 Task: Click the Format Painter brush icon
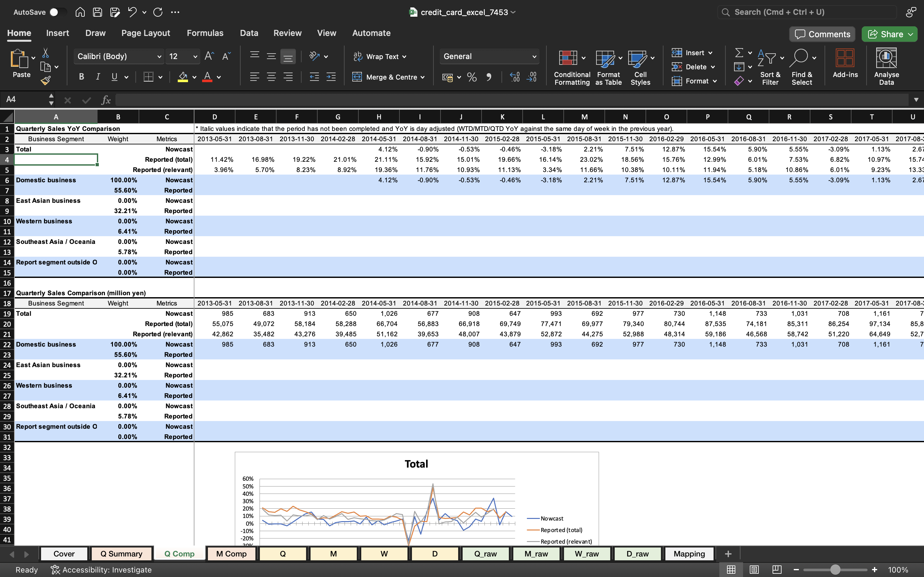tap(46, 81)
